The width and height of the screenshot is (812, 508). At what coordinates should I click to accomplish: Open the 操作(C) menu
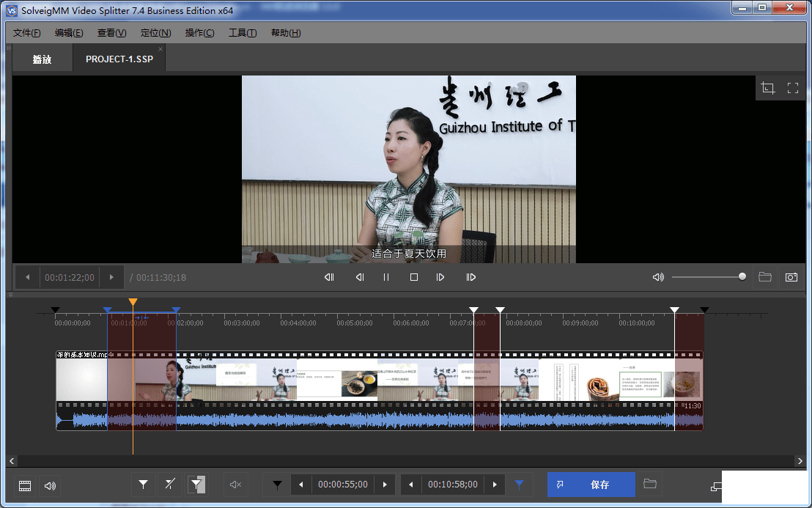[x=199, y=33]
